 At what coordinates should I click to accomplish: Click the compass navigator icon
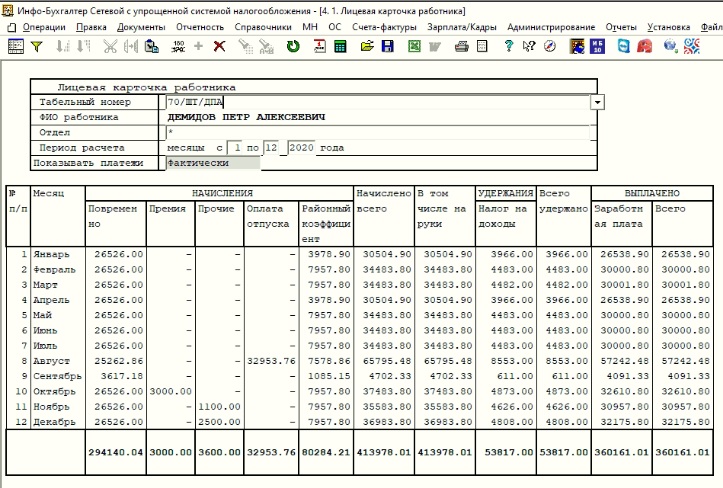click(x=550, y=46)
